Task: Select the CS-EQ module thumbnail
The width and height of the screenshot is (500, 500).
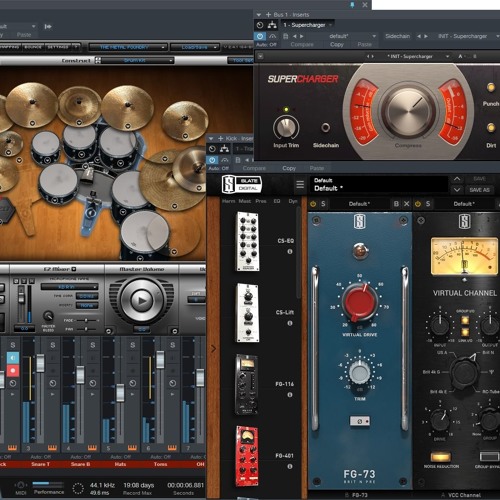Action: (x=248, y=241)
